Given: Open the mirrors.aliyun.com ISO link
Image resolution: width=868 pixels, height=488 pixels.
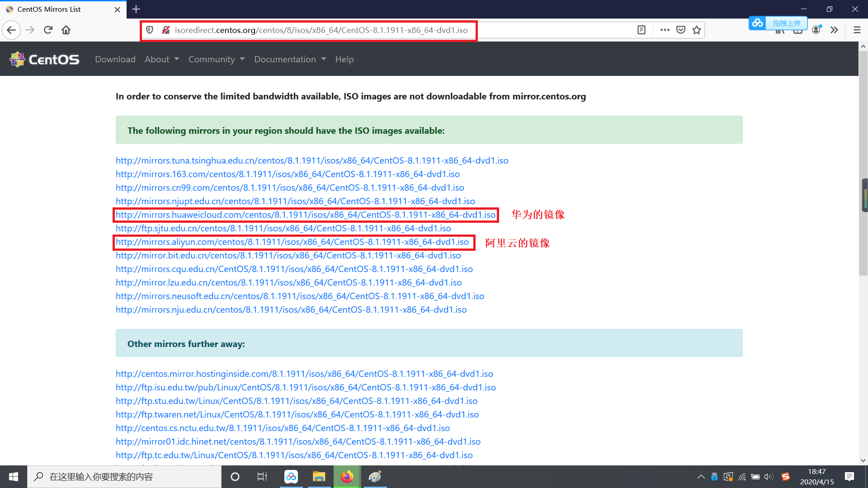Looking at the screenshot, I should point(292,242).
